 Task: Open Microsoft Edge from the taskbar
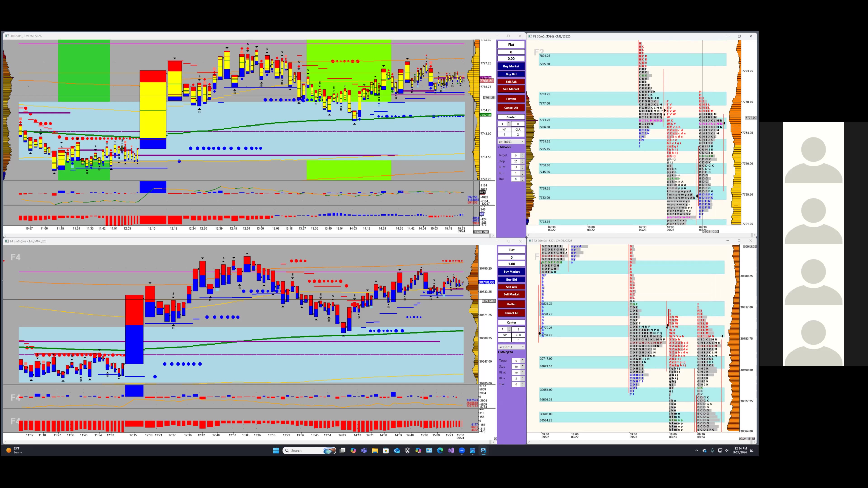click(440, 451)
